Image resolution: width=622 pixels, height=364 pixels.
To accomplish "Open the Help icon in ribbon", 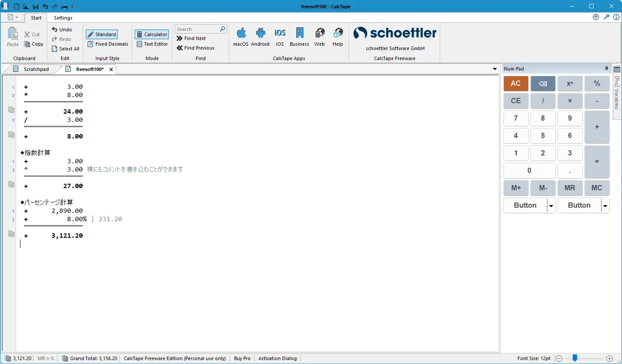I will coord(338,34).
